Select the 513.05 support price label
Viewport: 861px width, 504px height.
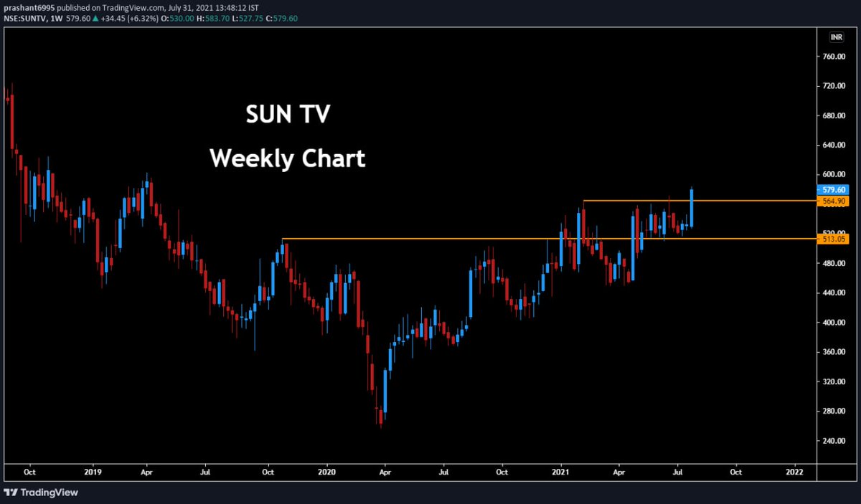(x=832, y=239)
